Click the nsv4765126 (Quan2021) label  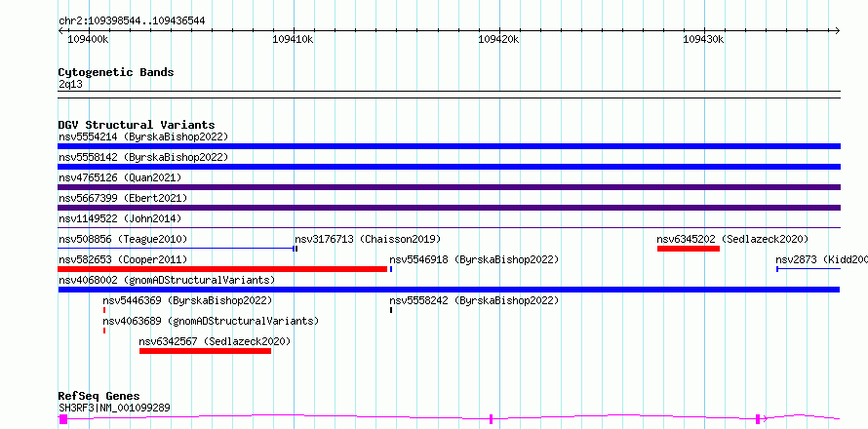tap(120, 177)
